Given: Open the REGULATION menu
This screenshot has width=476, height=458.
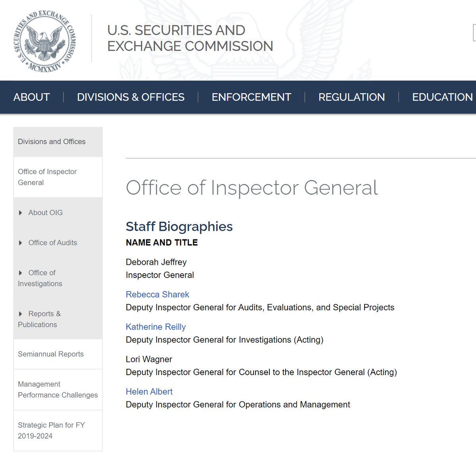Looking at the screenshot, I should 351,97.
